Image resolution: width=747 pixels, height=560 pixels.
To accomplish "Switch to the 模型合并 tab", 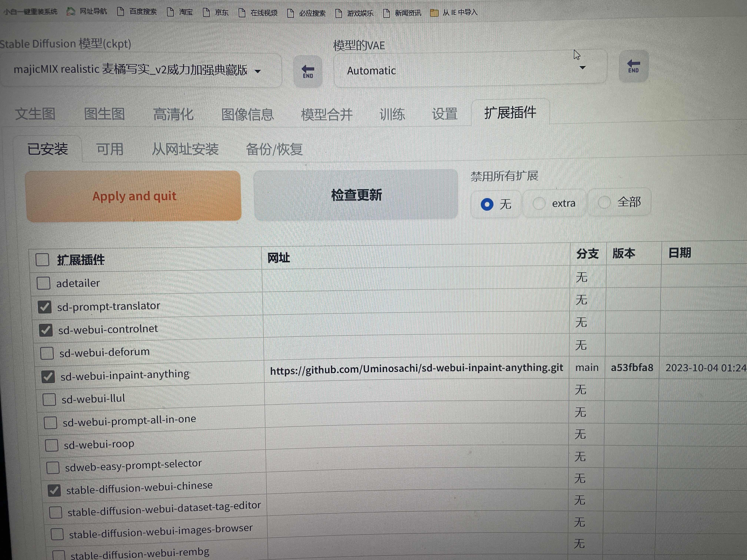I will 327,114.
